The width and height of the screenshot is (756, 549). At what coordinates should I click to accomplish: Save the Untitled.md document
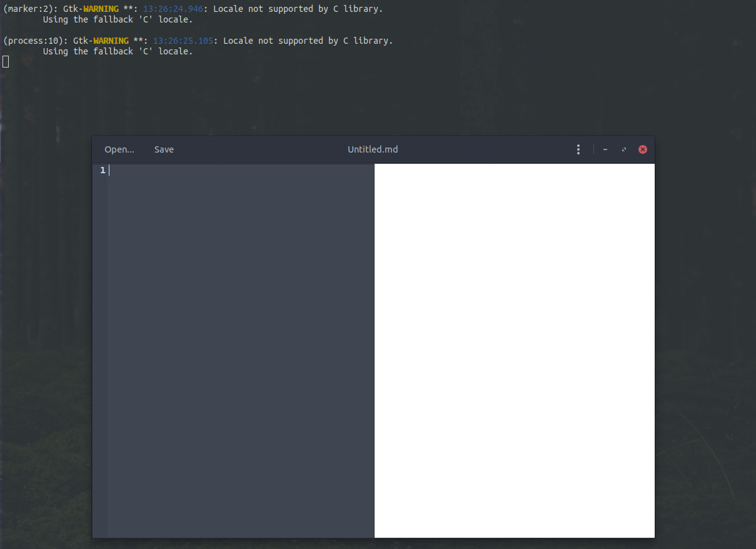(x=164, y=149)
